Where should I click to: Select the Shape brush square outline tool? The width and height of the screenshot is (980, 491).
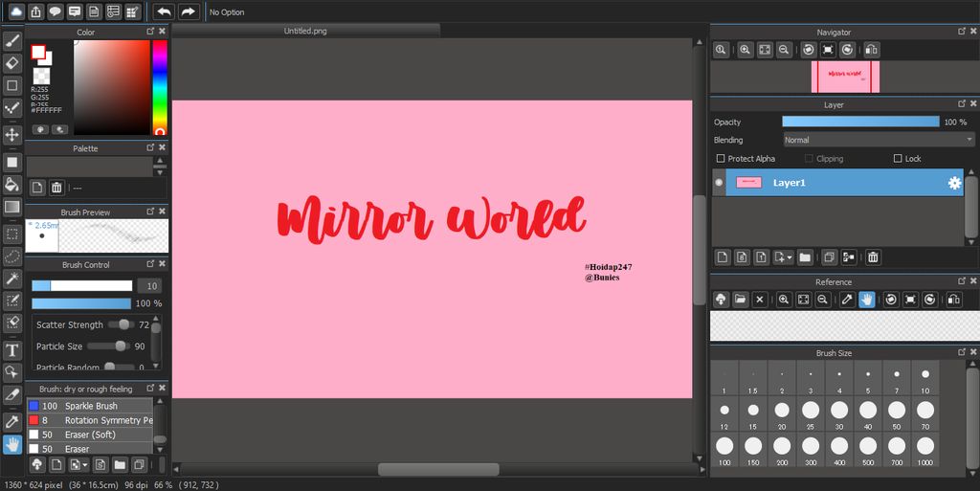pos(11,85)
